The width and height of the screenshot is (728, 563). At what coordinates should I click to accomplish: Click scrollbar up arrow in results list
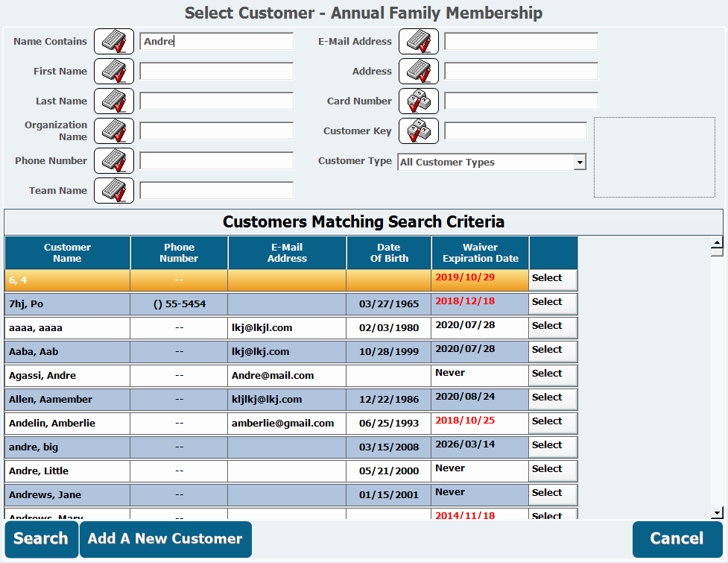pyautogui.click(x=718, y=242)
